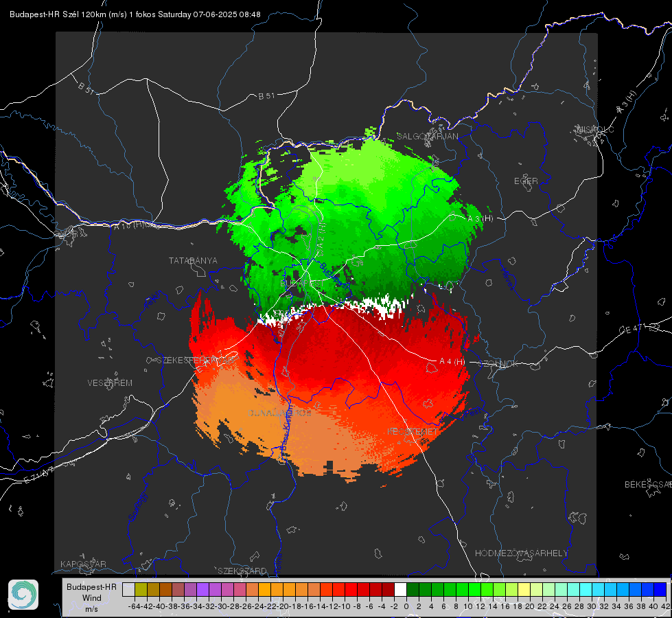Click the SZEKSZÁRD city label

242,571
